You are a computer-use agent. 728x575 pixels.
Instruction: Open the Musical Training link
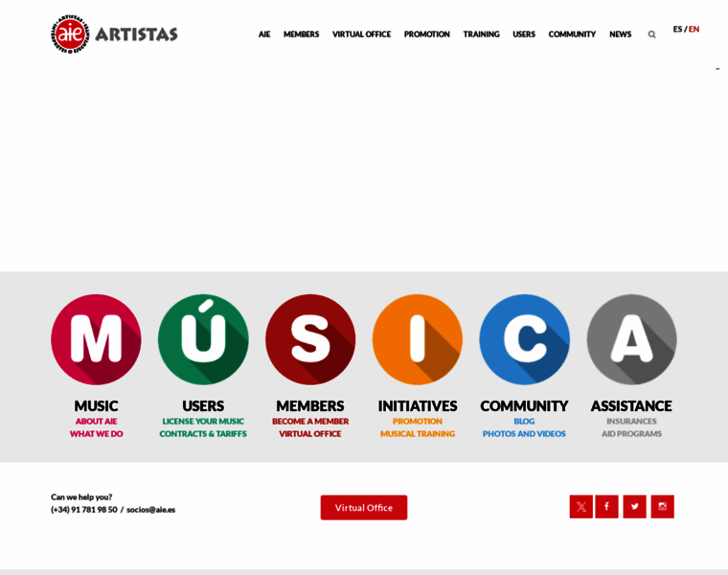click(418, 434)
